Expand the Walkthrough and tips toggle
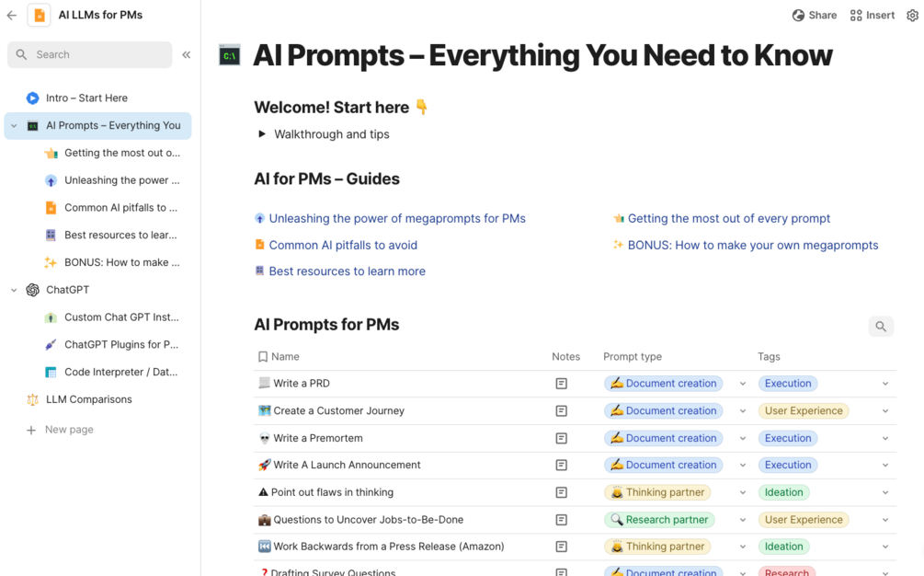 tap(262, 134)
